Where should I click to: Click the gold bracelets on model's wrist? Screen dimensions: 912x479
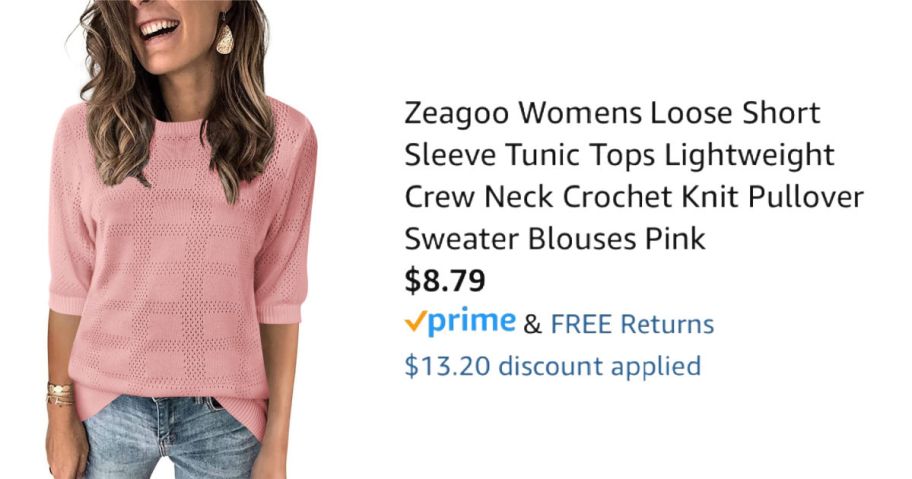(60, 394)
